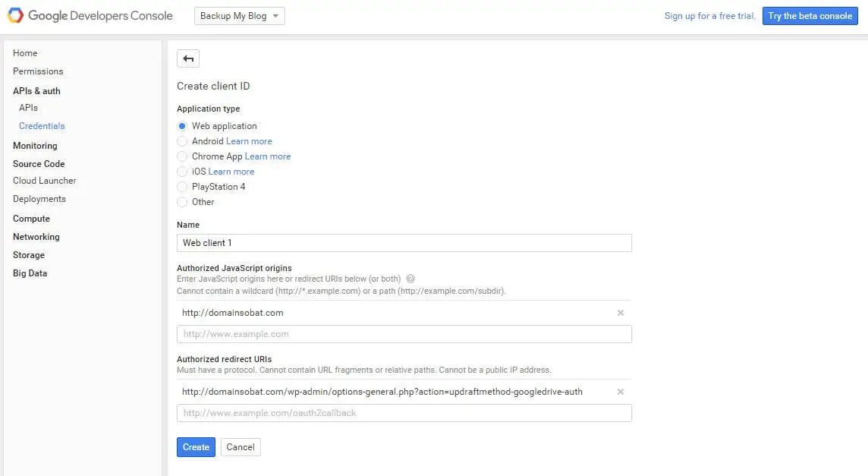The height and width of the screenshot is (476, 868).
Task: Remove the domainsobat.com JavaScript origin entry
Action: coord(620,312)
